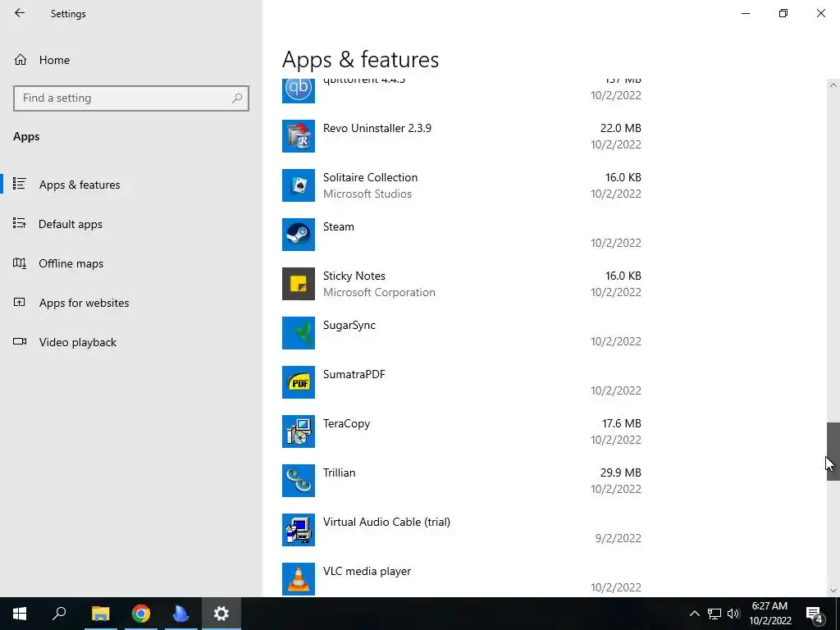The width and height of the screenshot is (840, 630).
Task: Click the Apps for websites sidebar icon
Action: (20, 302)
